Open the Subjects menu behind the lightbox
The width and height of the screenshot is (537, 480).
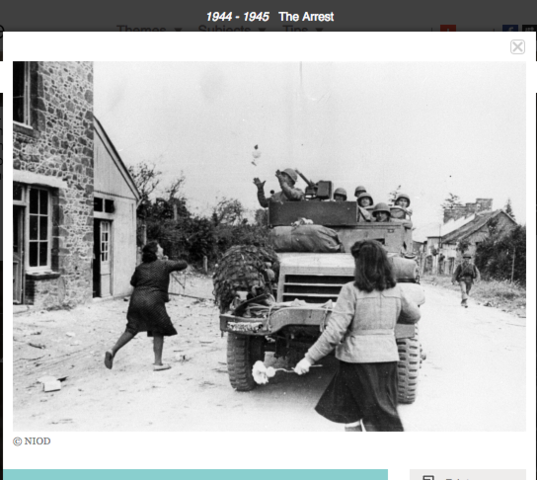[232, 29]
